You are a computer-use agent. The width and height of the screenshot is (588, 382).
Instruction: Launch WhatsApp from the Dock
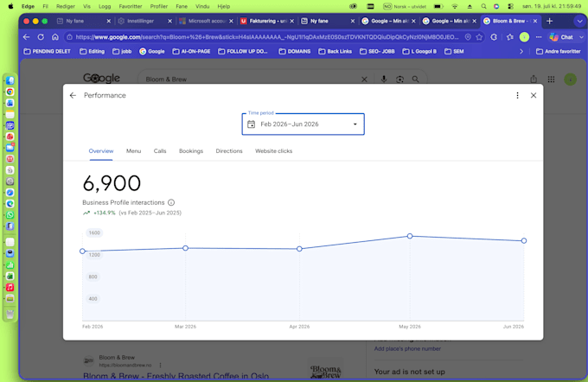(x=10, y=215)
